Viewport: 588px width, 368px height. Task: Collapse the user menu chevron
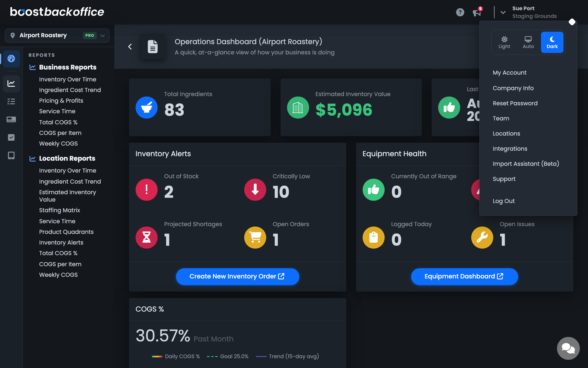point(503,12)
